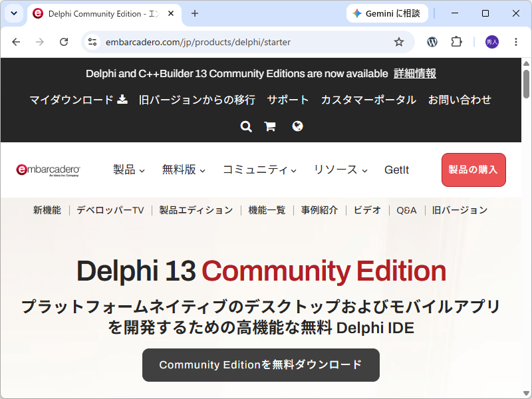Open the GetIt menu item
This screenshot has width=532, height=399.
(x=396, y=170)
